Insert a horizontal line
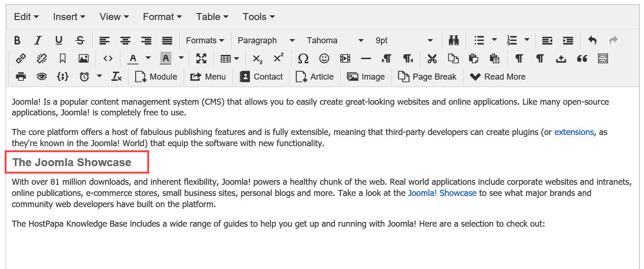This screenshot has height=269, width=644. (x=366, y=59)
